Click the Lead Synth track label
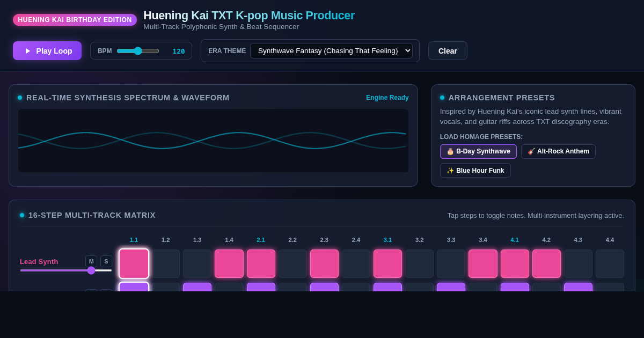This screenshot has height=338, width=644. point(39,261)
